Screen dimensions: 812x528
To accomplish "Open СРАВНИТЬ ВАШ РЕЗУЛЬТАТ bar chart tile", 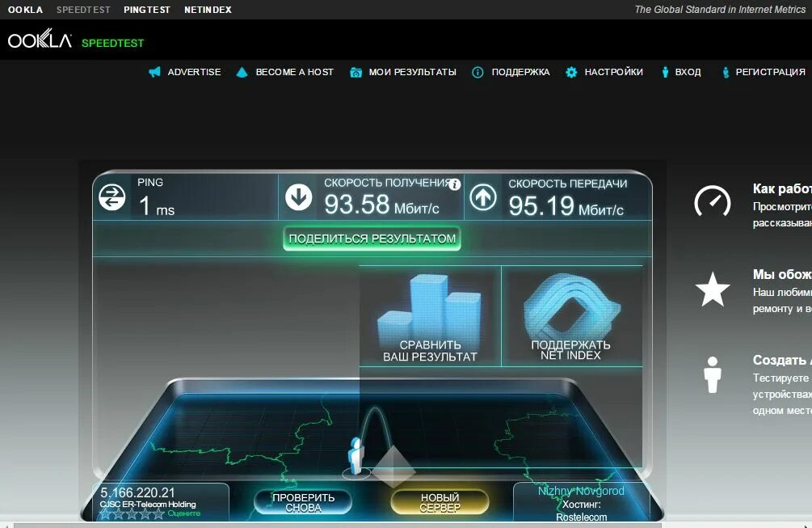I will (x=430, y=316).
